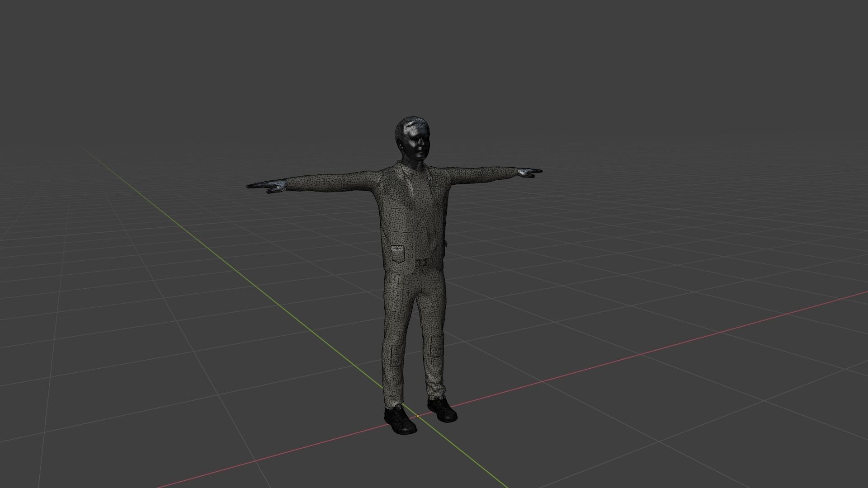868x488 pixels.
Task: Click the character's shoe resting on the red axis
Action: pyautogui.click(x=442, y=409)
